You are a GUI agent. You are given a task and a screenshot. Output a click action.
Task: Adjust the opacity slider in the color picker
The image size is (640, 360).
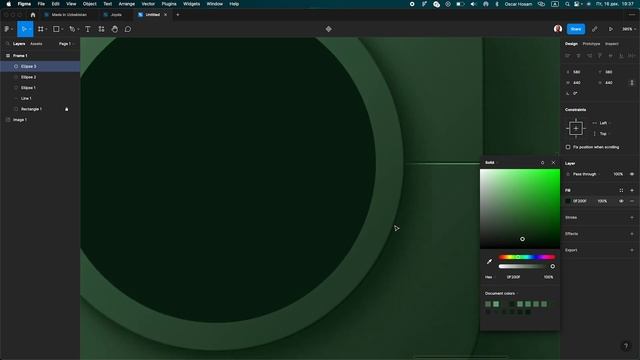click(527, 267)
